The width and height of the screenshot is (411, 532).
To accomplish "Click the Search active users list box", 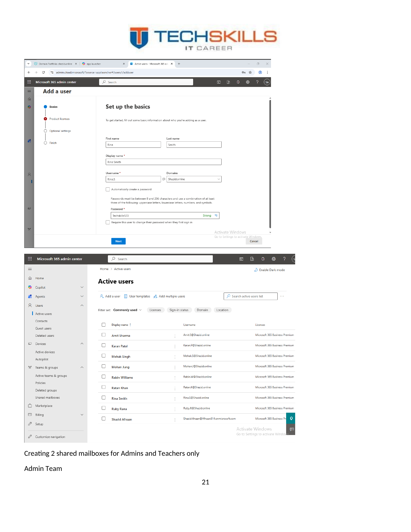I will (251, 296).
